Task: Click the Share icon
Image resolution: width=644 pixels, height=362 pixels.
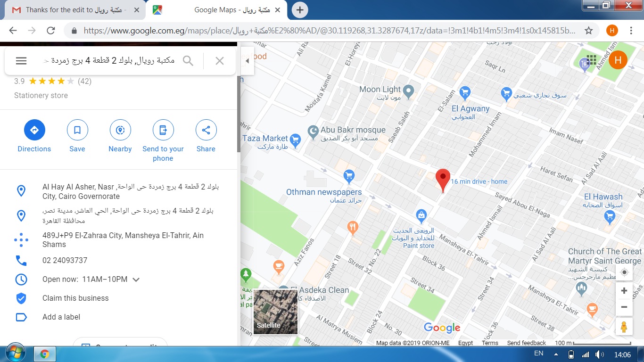Action: coord(206,130)
